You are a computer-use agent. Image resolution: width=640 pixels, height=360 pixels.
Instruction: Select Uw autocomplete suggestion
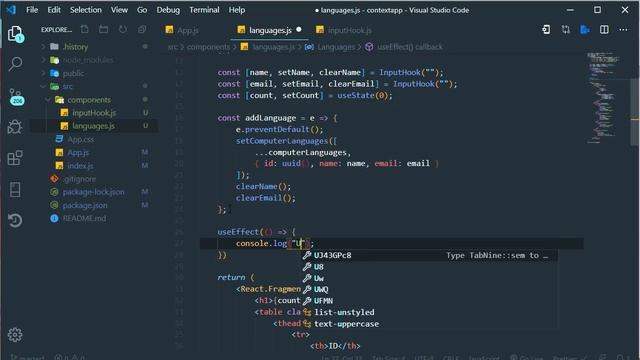tap(429, 278)
